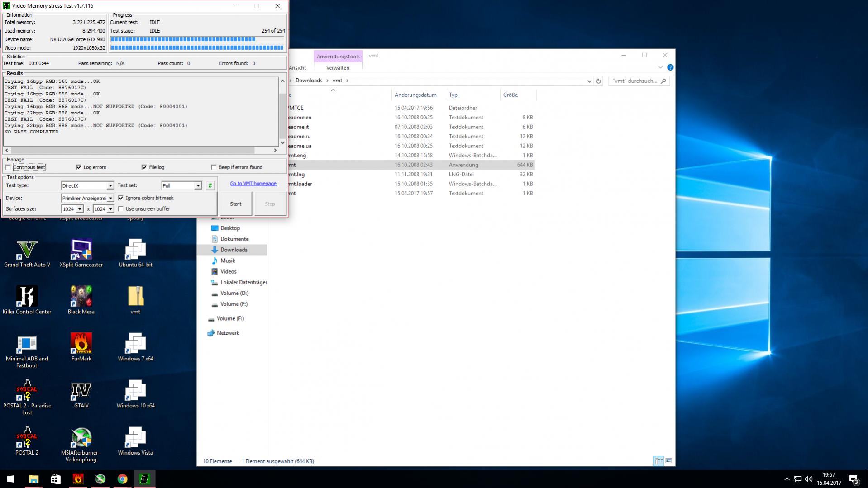Start the video memory test
Screen dimensions: 868x488
[236, 204]
